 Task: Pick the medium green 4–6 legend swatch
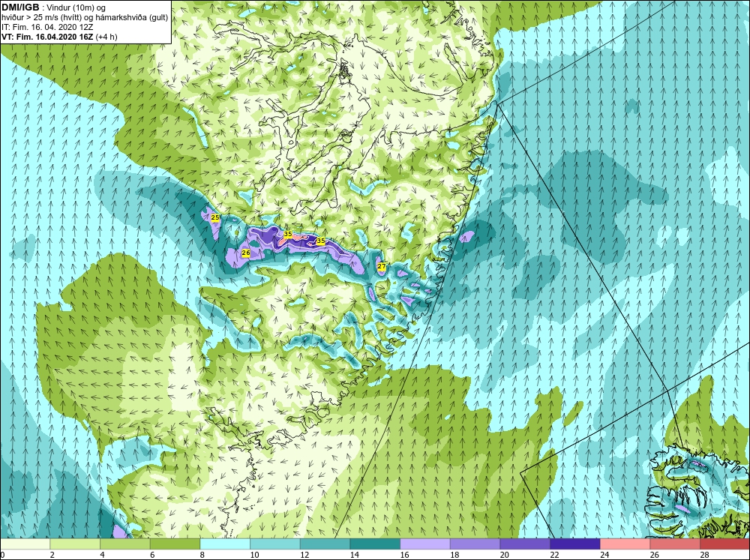124,544
